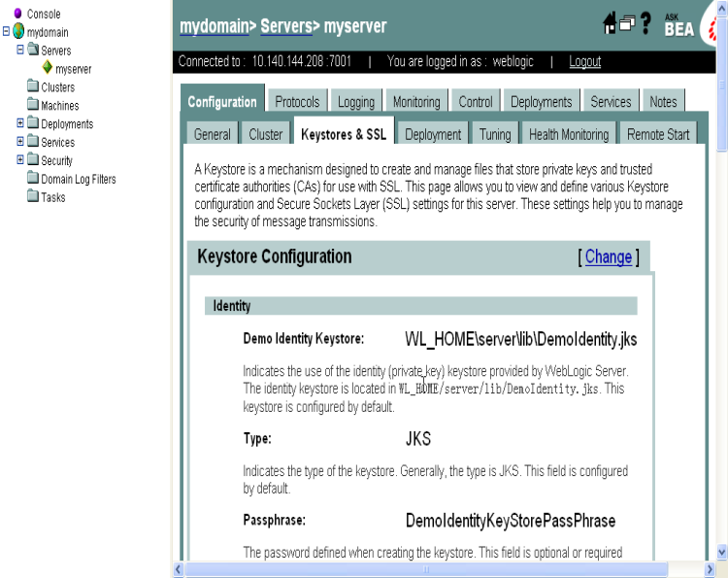Click the purple Console ball icon
The height and width of the screenshot is (578, 728).
coord(17,14)
